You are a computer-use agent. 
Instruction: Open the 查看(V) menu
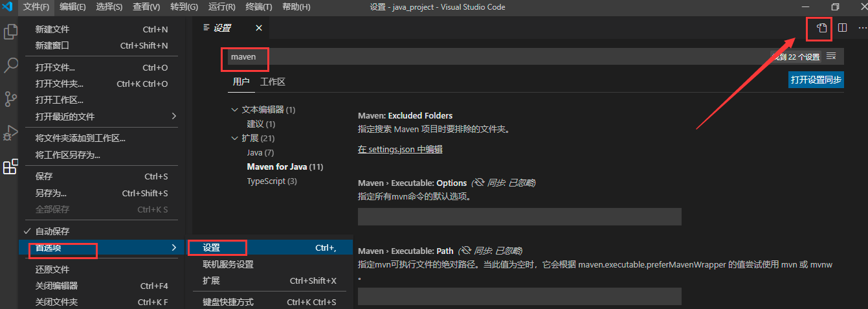[x=146, y=7]
